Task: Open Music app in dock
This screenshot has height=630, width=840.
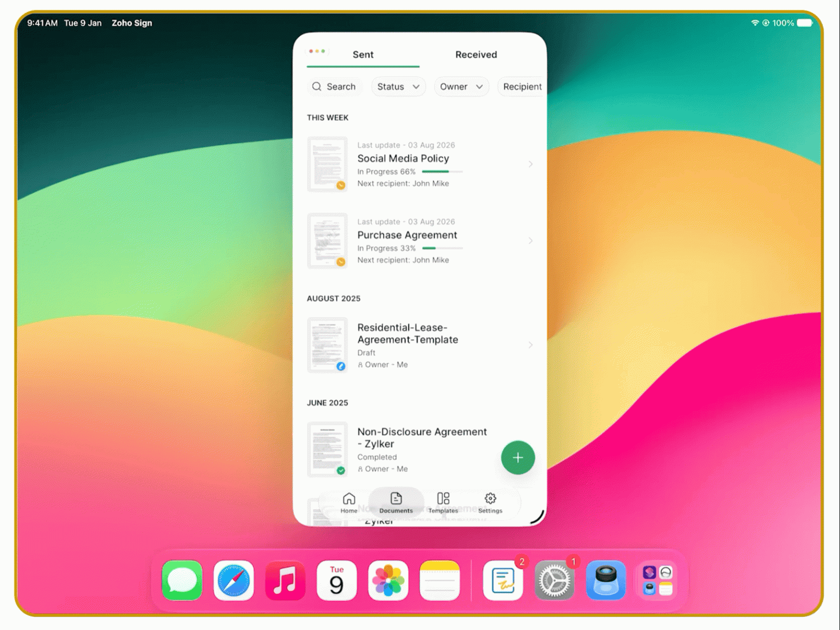Action: pyautogui.click(x=285, y=581)
